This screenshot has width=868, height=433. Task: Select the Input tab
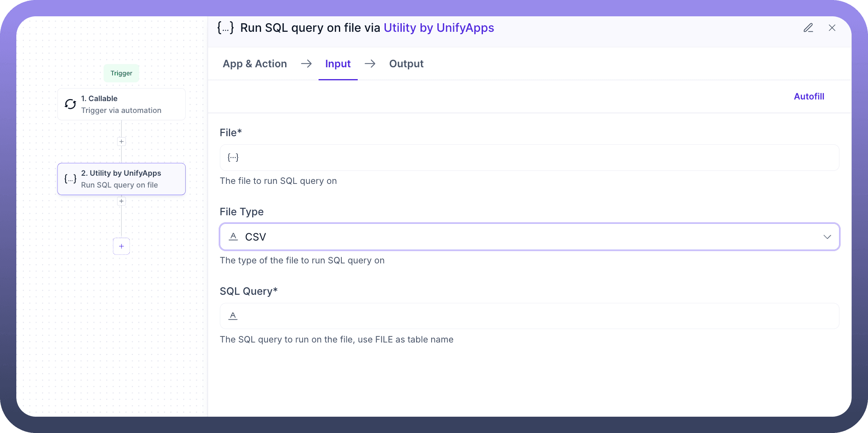tap(338, 64)
